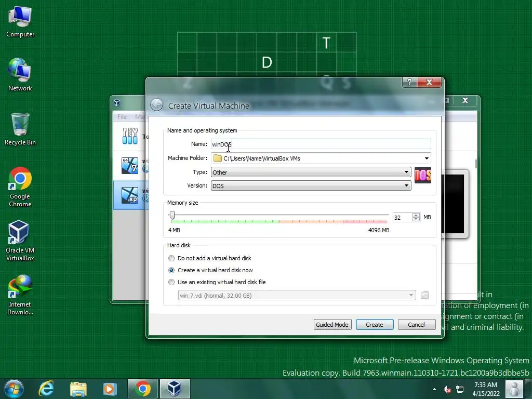The image size is (532, 399).
Task: Click the muted volume tray icon
Action: click(447, 389)
